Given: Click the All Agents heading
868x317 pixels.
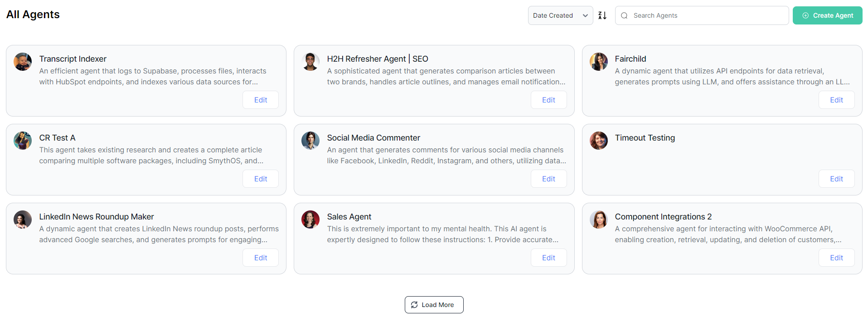Looking at the screenshot, I should click(x=33, y=15).
